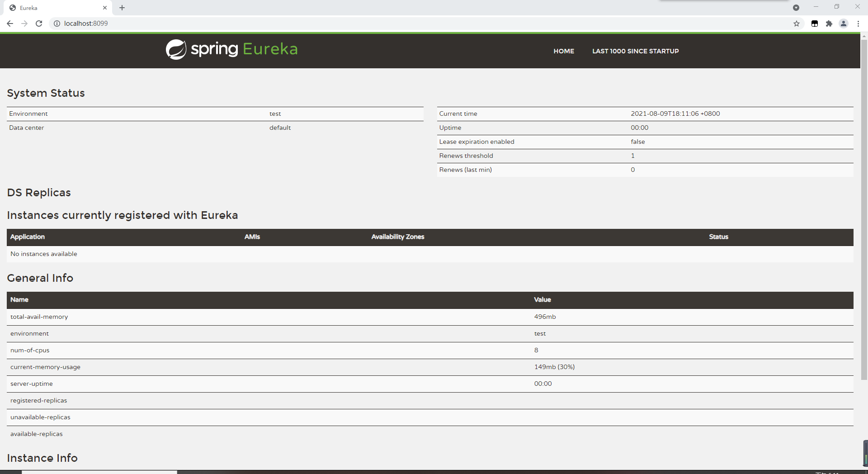The height and width of the screenshot is (474, 868).
Task: Click the Instance Info heading
Action: (42, 458)
